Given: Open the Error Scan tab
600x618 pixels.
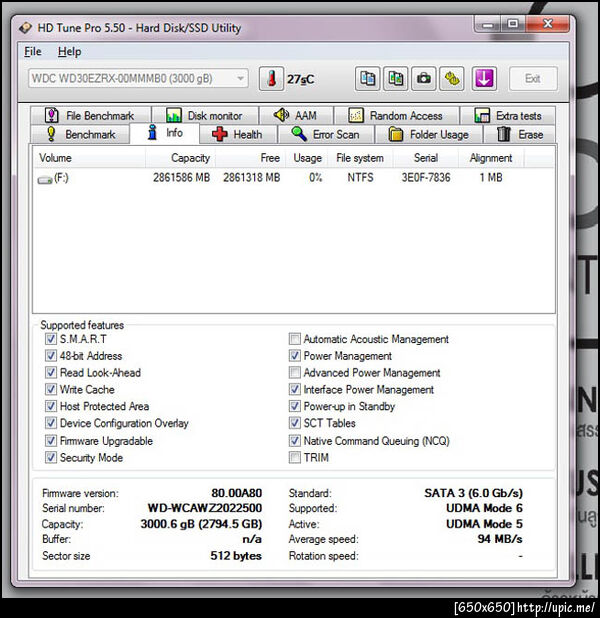Looking at the screenshot, I should coord(326,134).
